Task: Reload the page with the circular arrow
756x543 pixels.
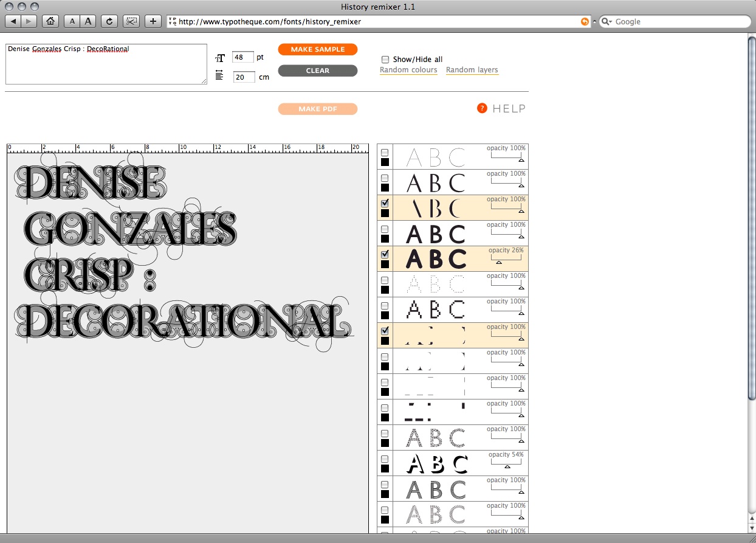Action: pos(109,21)
